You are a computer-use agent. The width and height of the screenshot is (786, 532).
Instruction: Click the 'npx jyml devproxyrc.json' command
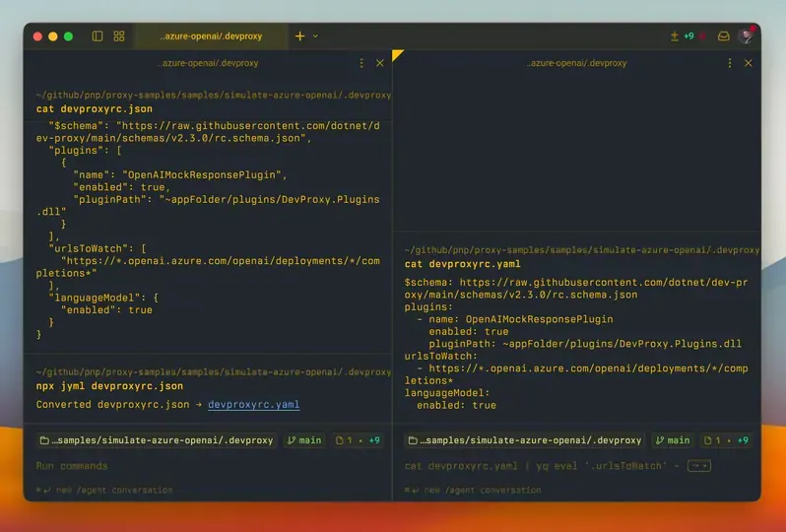tap(109, 386)
